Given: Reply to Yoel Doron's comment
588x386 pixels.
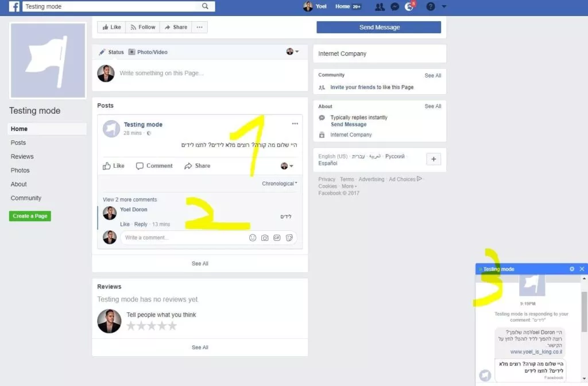Looking at the screenshot, I should (x=141, y=225).
